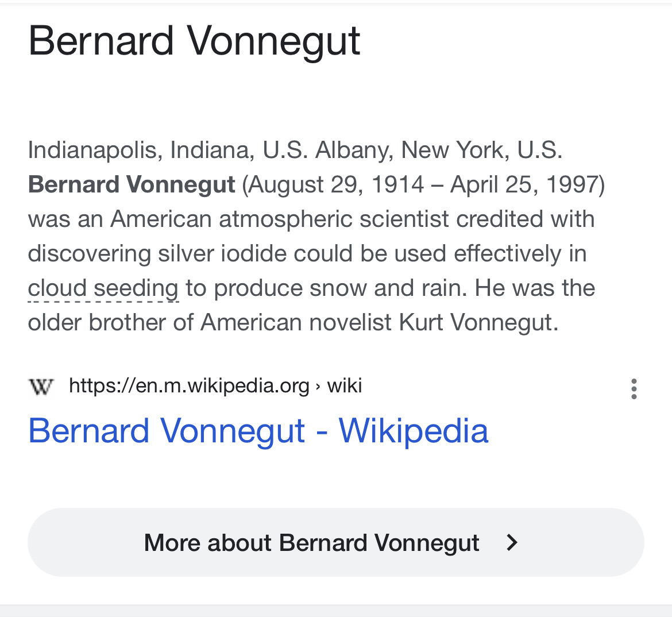Click the en.m.wikipedia.org URL text
Viewport: 672px width, 617px height.
pos(189,385)
